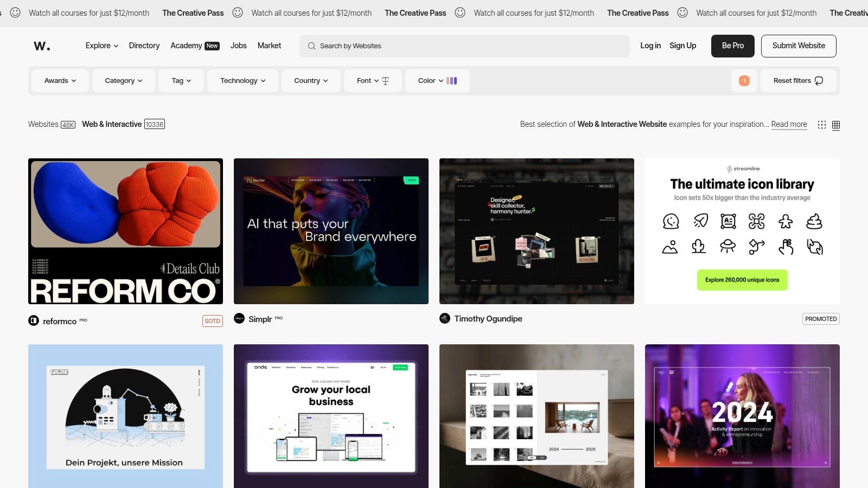
Task: Open the Dein Projekt, unsere Mission thumbnail
Action: [125, 416]
